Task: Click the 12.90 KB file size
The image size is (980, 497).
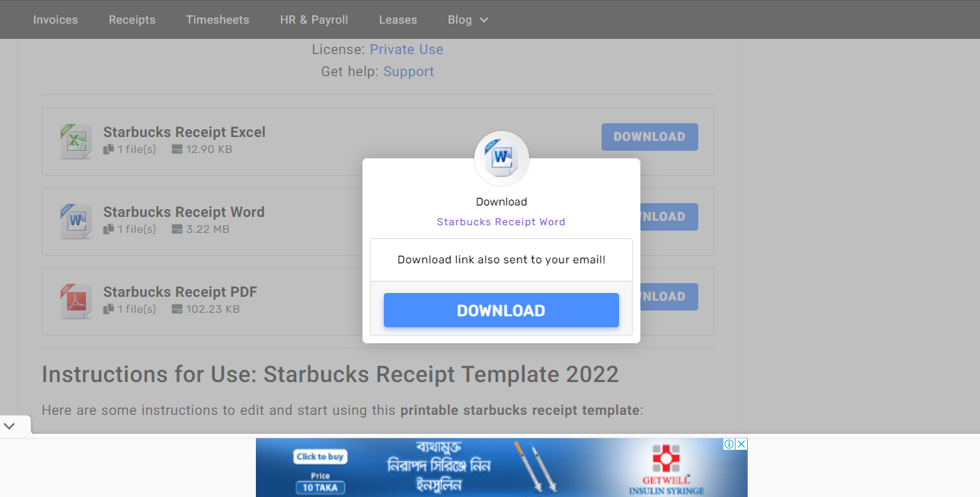Action: tap(209, 150)
